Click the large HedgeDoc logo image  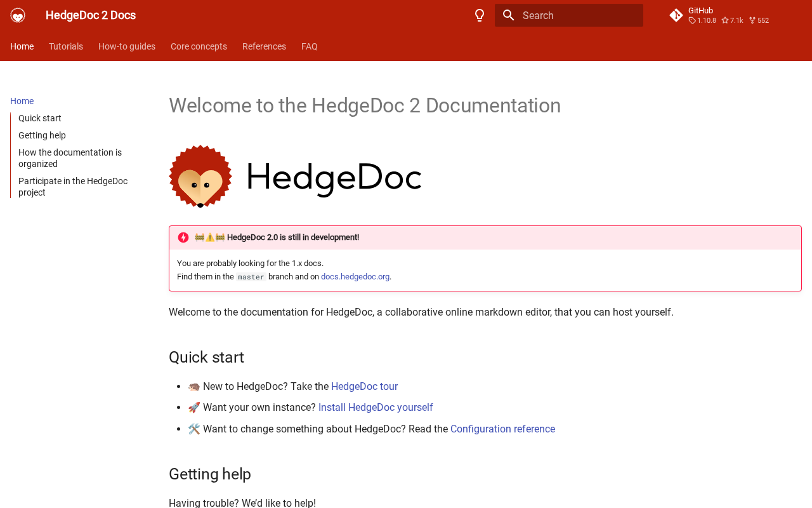point(296,177)
